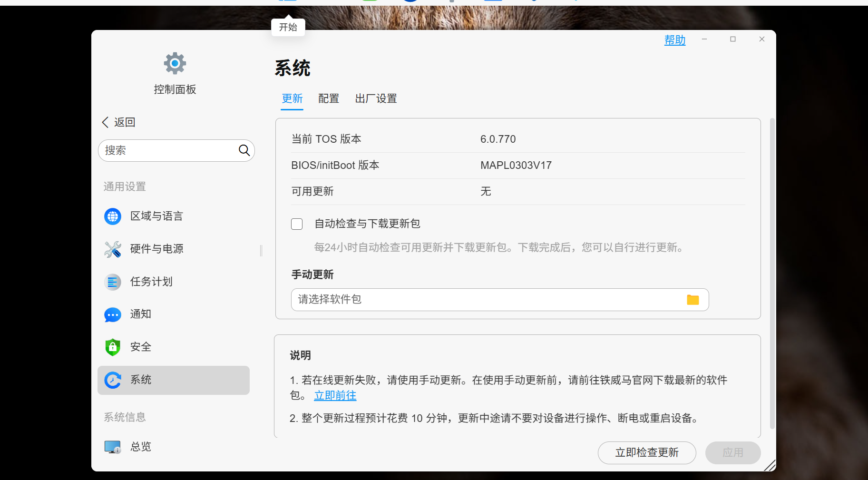Viewport: 868px width, 480px height.
Task: Open the 总览 monitor icon
Action: [x=113, y=447]
